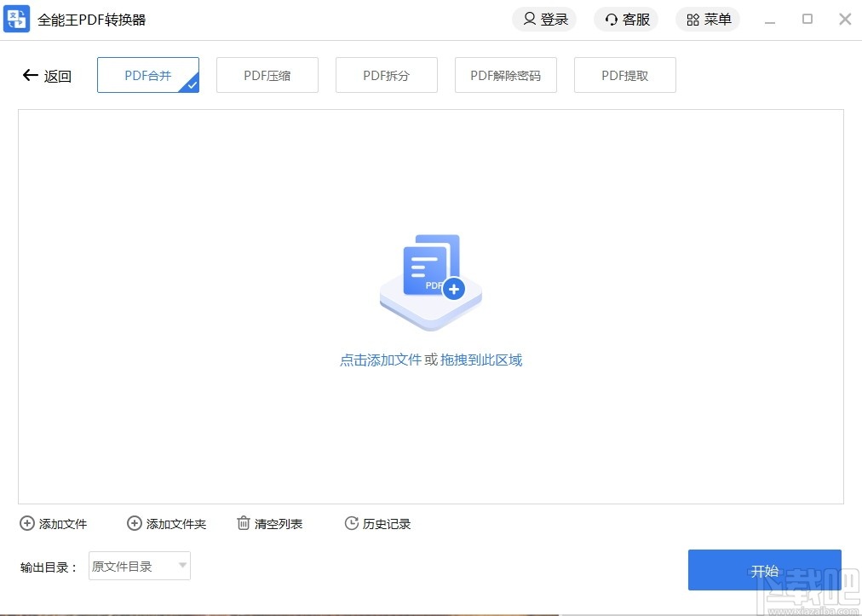Click the 添加文件夹 folder-add icon
Image resolution: width=862 pixels, height=616 pixels.
(x=134, y=524)
